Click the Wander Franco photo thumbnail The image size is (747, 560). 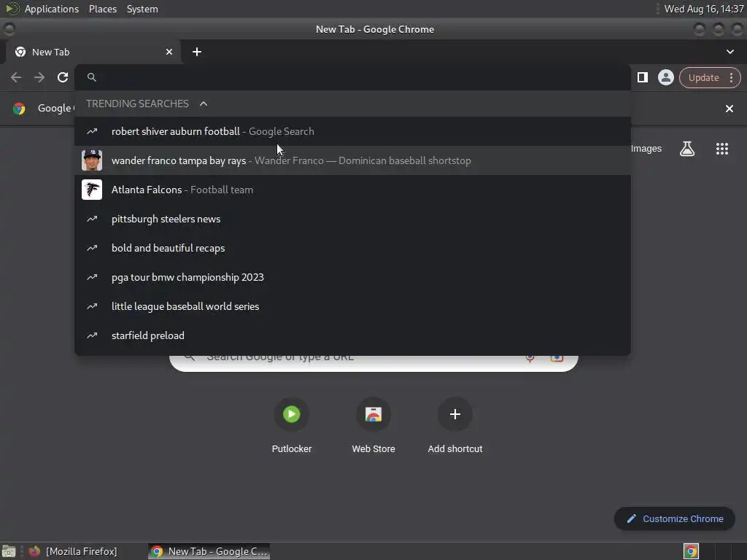pos(92,160)
